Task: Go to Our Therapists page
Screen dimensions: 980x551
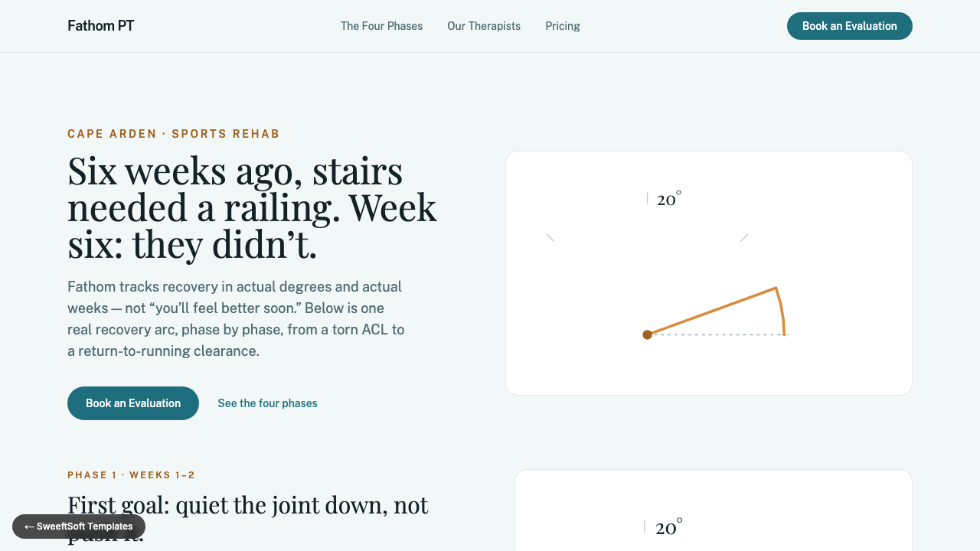Action: tap(484, 26)
